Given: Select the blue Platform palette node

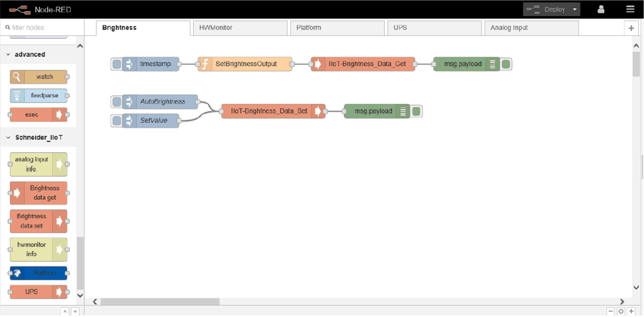Looking at the screenshot, I should [x=39, y=273].
